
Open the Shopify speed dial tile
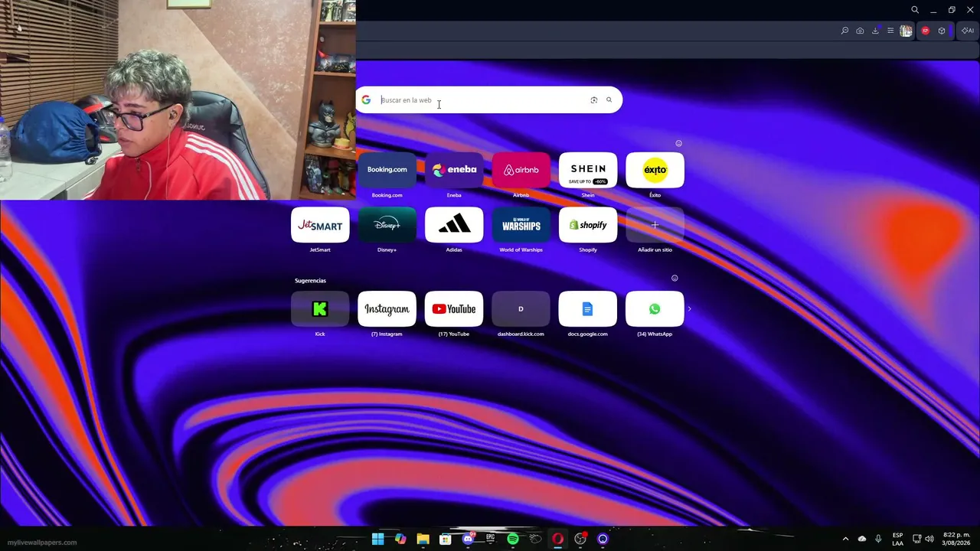click(x=588, y=225)
